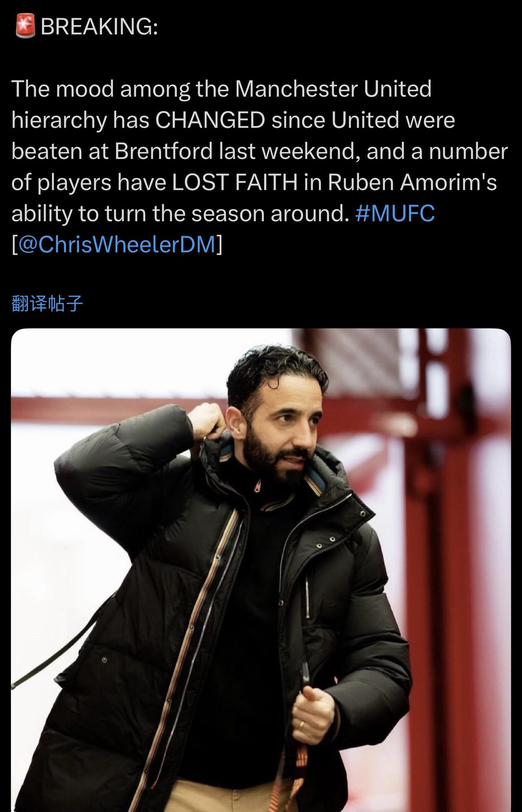
Task: Tap the 翻译帖子 translate post link
Action: (47, 304)
